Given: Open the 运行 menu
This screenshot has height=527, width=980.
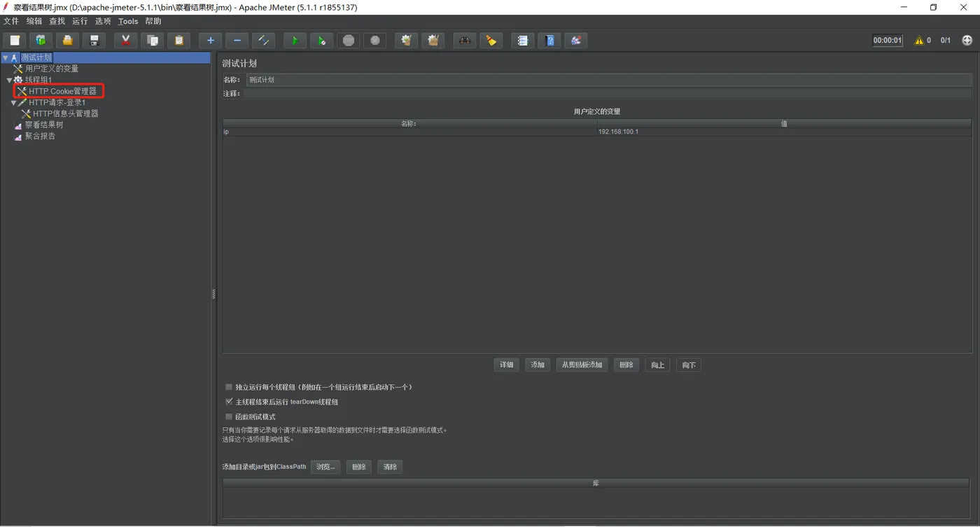Looking at the screenshot, I should click(x=80, y=21).
